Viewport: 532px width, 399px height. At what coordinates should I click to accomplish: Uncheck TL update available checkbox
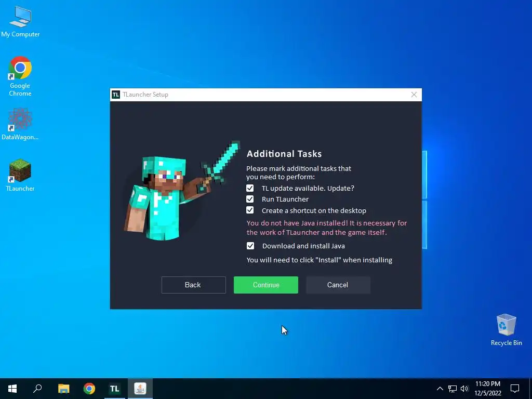click(x=250, y=188)
